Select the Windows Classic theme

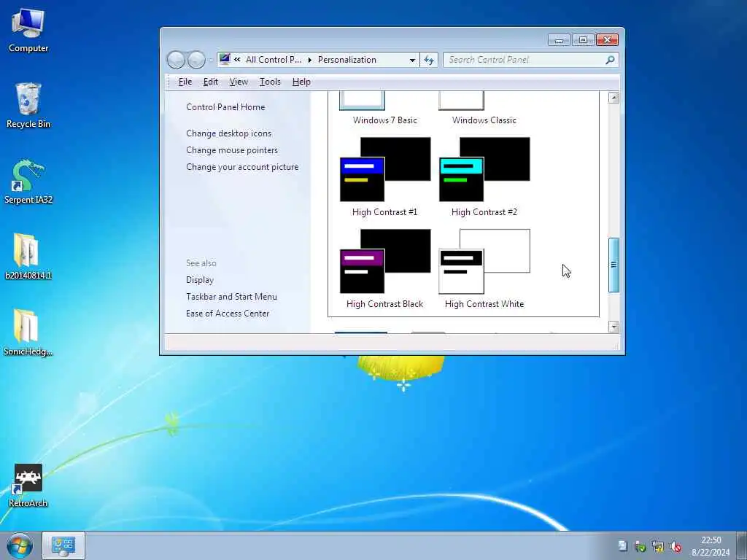pos(484,109)
